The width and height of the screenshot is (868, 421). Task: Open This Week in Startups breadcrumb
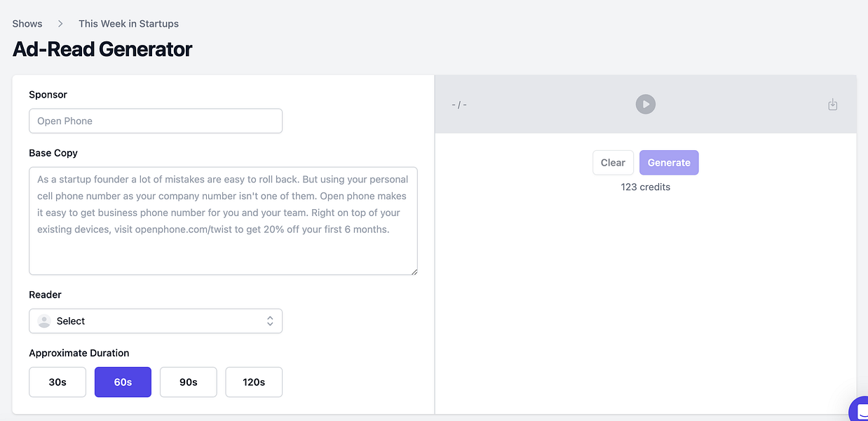(x=128, y=24)
